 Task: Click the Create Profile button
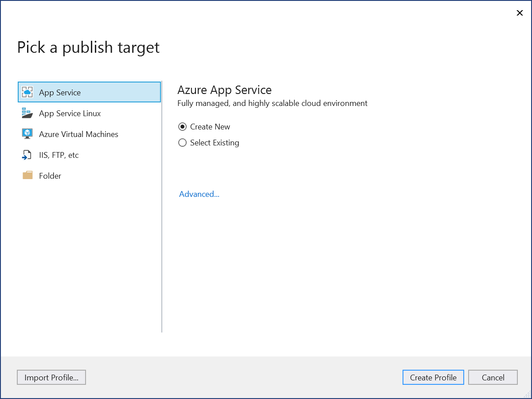(433, 377)
